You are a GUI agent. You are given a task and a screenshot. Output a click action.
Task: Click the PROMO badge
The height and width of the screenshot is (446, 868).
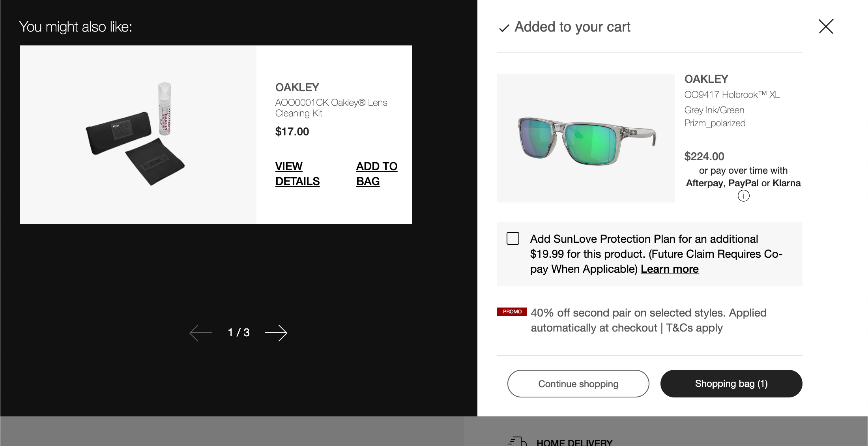click(512, 311)
